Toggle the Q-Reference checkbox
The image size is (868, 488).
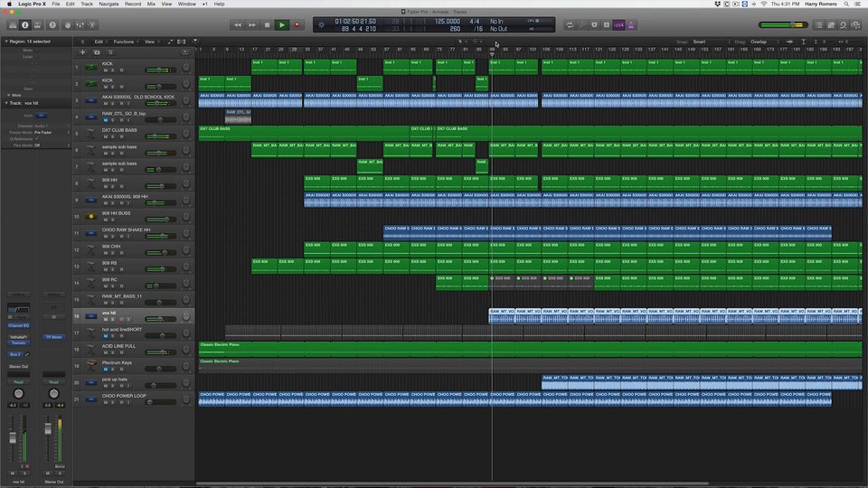pos(37,139)
